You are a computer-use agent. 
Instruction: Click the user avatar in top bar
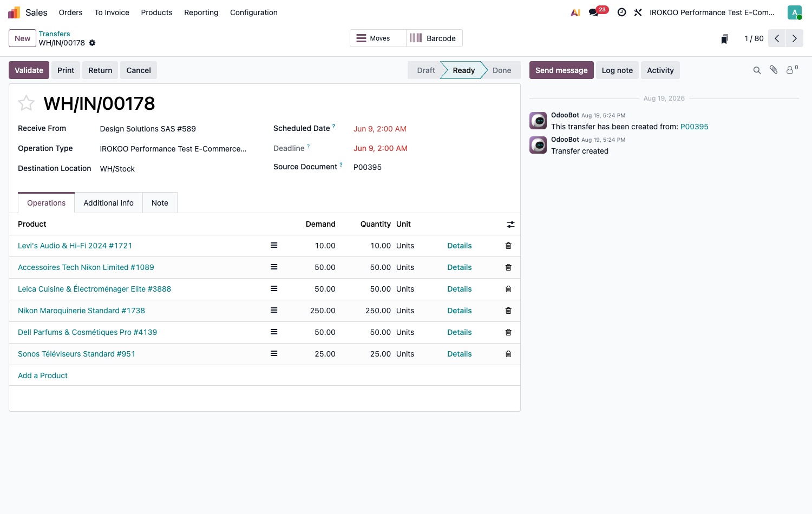coord(794,12)
